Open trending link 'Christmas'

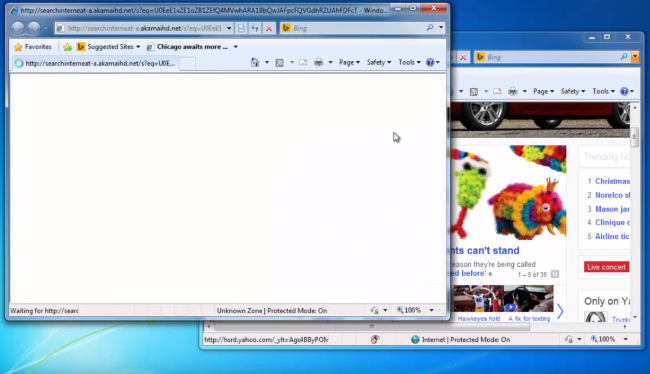click(612, 181)
